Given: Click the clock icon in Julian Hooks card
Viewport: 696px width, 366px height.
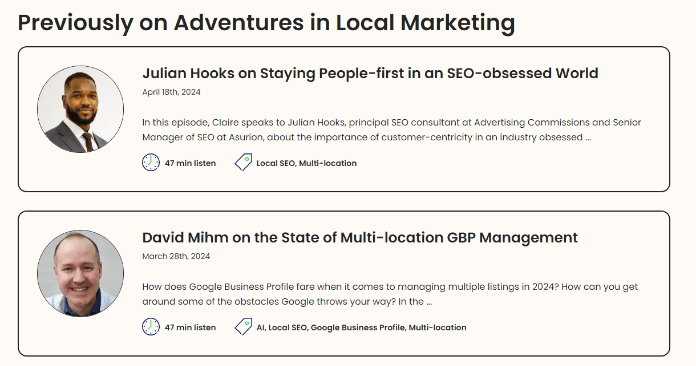Looking at the screenshot, I should [151, 162].
